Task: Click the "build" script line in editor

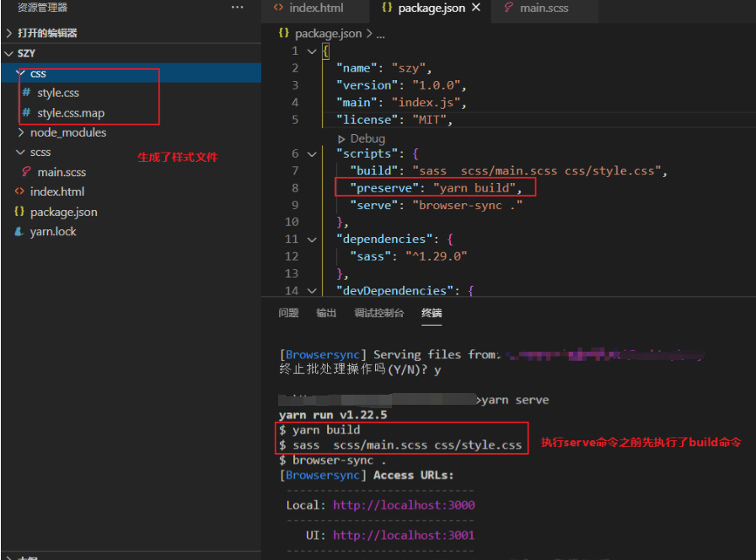Action: (509, 170)
